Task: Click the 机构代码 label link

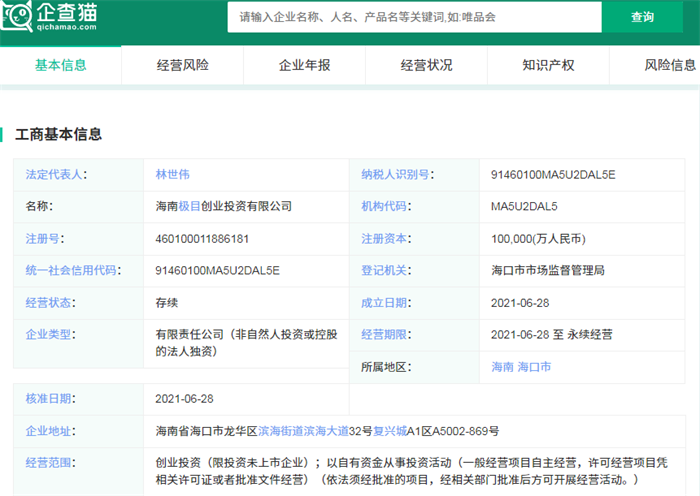Action: (x=383, y=206)
